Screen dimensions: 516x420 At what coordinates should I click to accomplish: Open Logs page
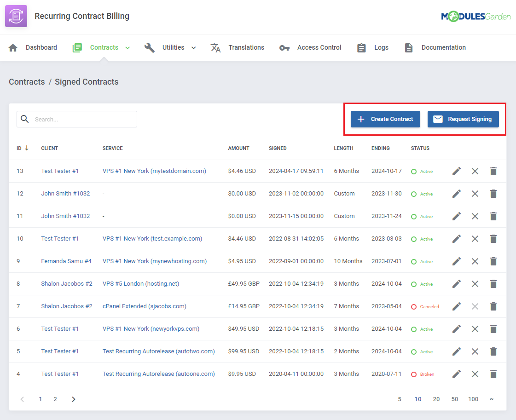372,47
